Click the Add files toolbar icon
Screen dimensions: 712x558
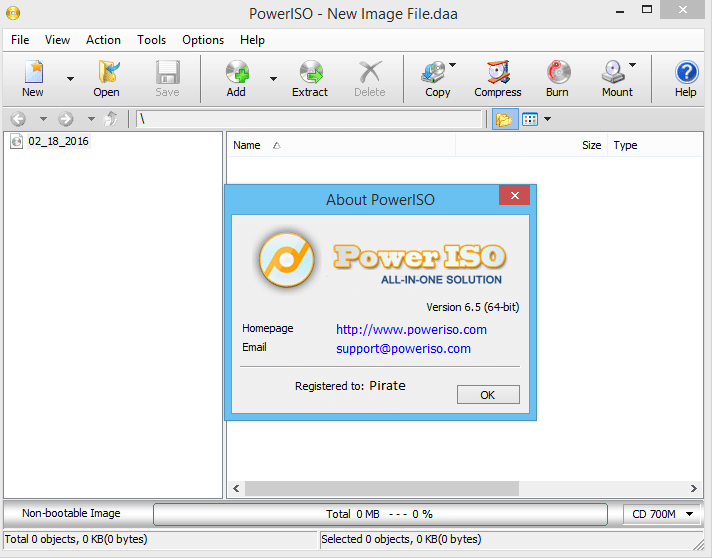coord(237,72)
